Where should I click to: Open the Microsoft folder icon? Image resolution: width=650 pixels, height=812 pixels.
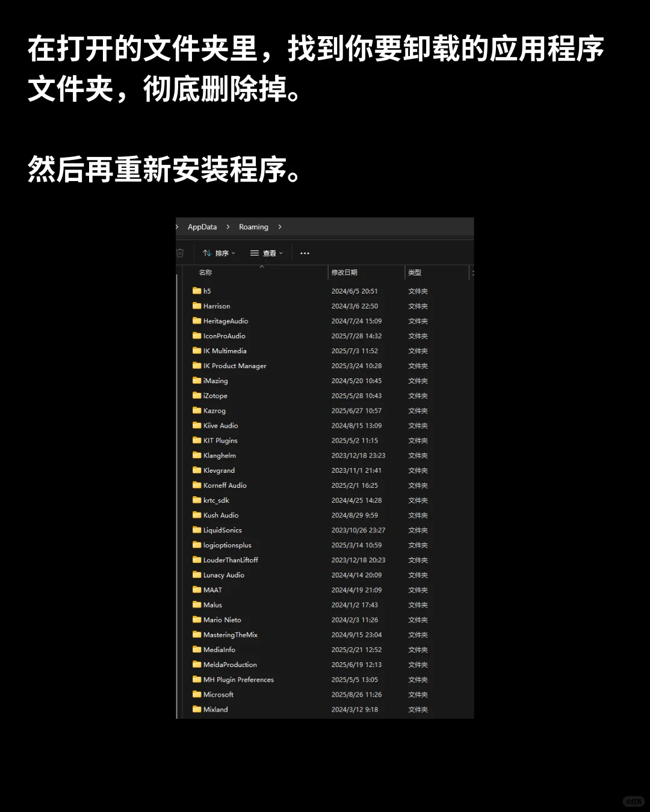[198, 694]
